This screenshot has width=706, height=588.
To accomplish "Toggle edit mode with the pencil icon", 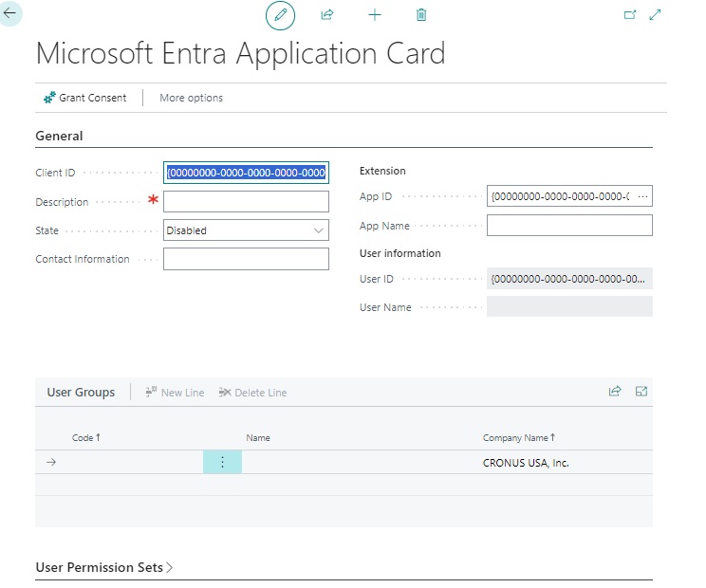I will click(x=280, y=15).
